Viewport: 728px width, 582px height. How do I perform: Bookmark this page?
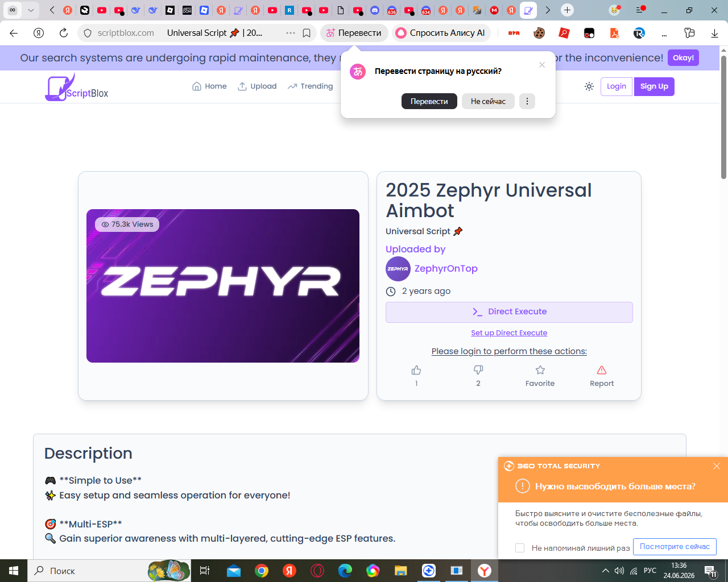[307, 33]
